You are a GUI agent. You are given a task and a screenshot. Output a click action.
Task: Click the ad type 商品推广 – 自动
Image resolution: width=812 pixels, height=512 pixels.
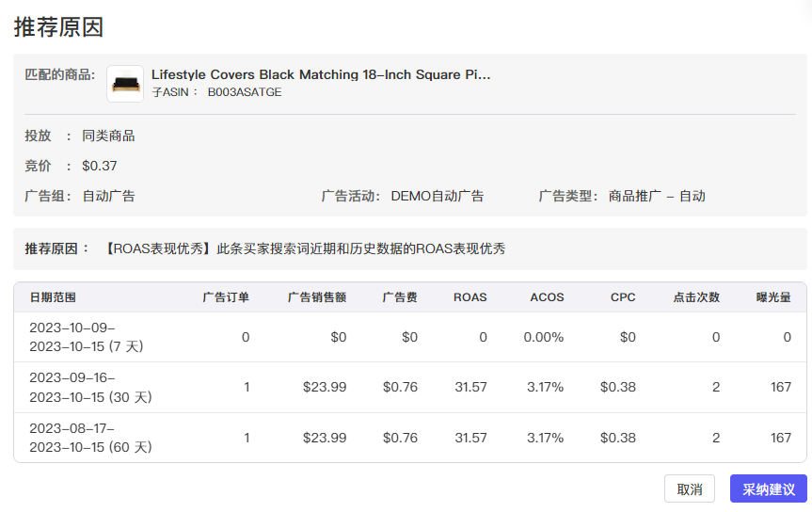coord(657,196)
